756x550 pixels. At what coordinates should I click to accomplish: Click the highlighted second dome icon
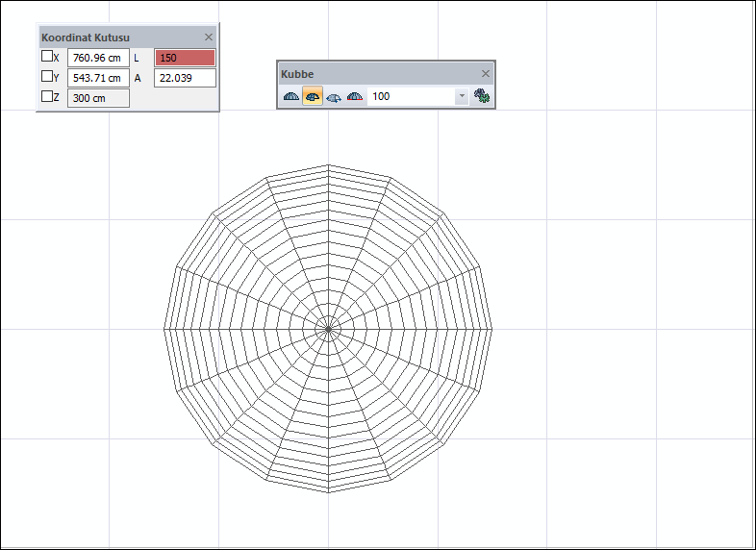tap(313, 96)
